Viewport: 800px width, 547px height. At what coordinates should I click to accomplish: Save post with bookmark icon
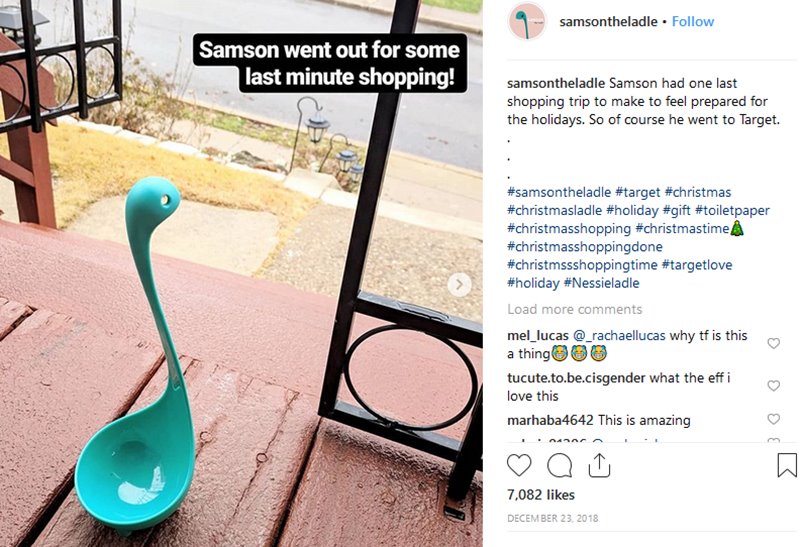tap(787, 465)
